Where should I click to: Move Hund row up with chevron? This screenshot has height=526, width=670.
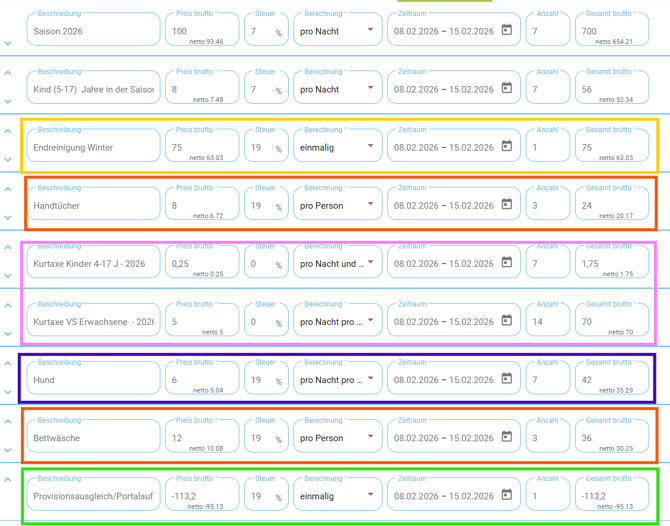click(8, 364)
